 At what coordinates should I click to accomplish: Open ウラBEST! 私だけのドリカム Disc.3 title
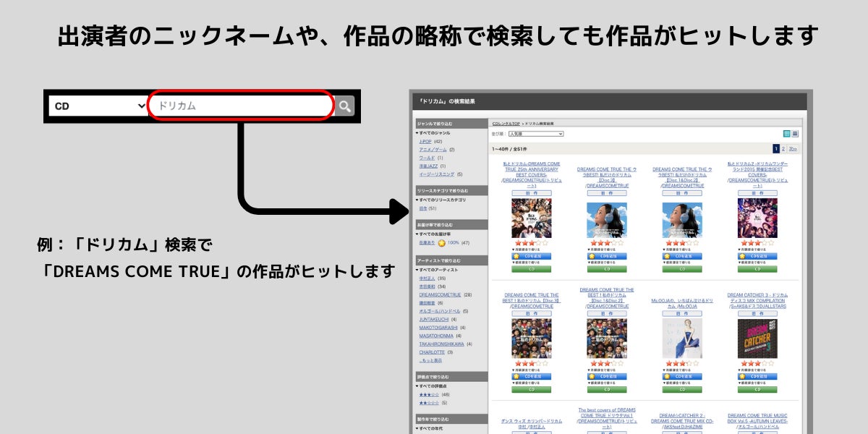(x=608, y=177)
